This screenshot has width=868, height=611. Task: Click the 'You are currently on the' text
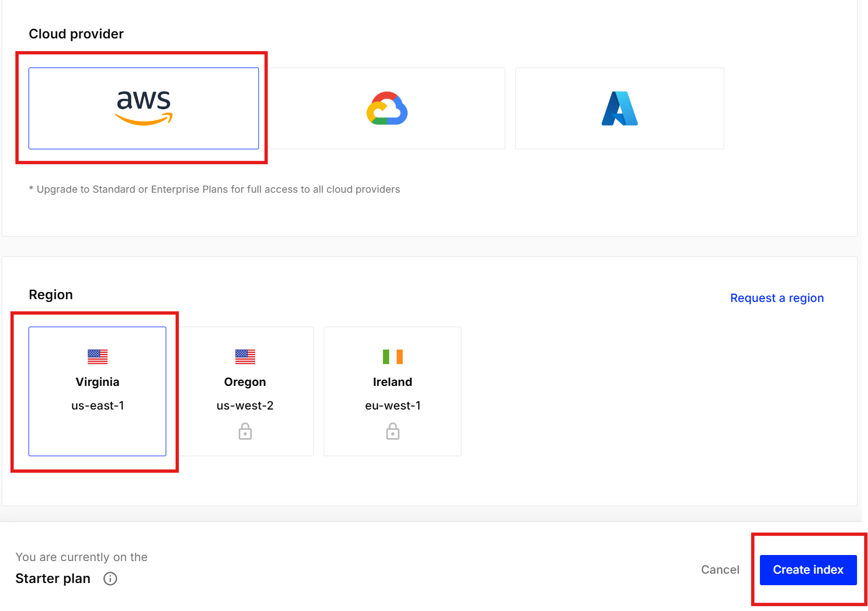[x=82, y=557]
